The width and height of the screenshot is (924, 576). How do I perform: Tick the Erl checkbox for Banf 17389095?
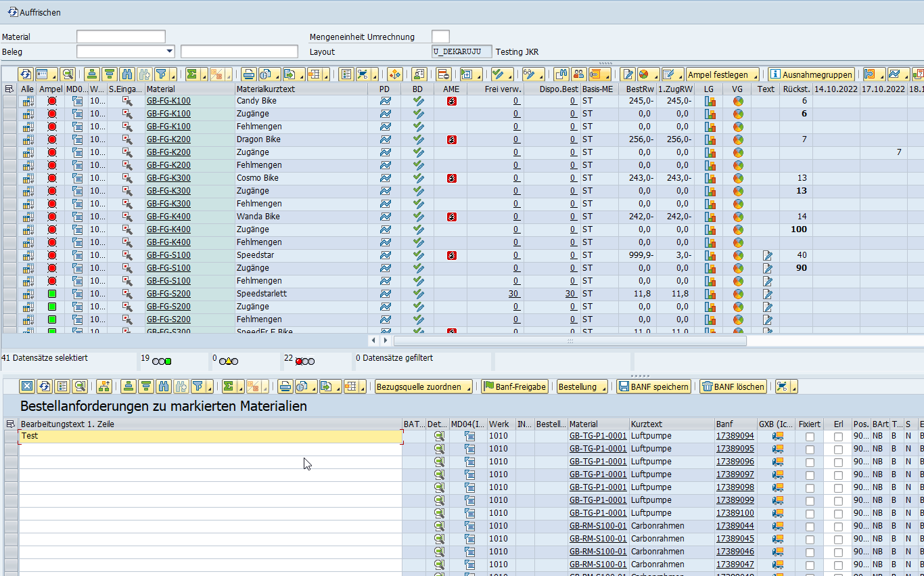[x=838, y=449]
